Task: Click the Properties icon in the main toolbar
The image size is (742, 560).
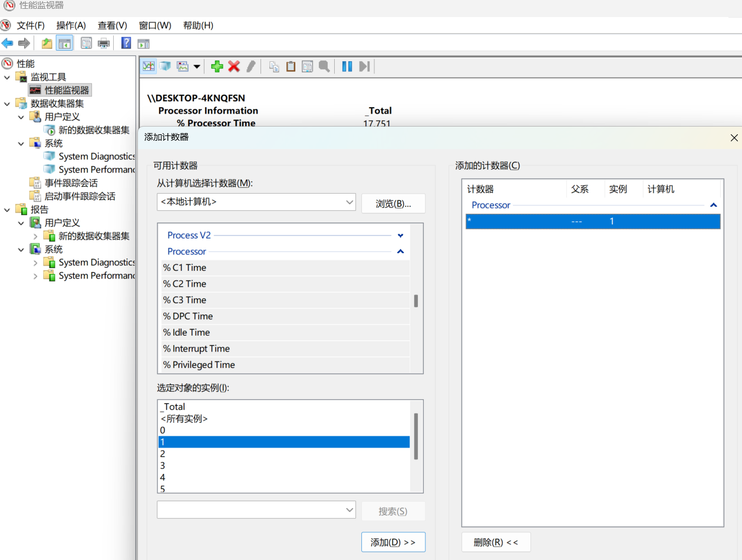Action: [87, 43]
